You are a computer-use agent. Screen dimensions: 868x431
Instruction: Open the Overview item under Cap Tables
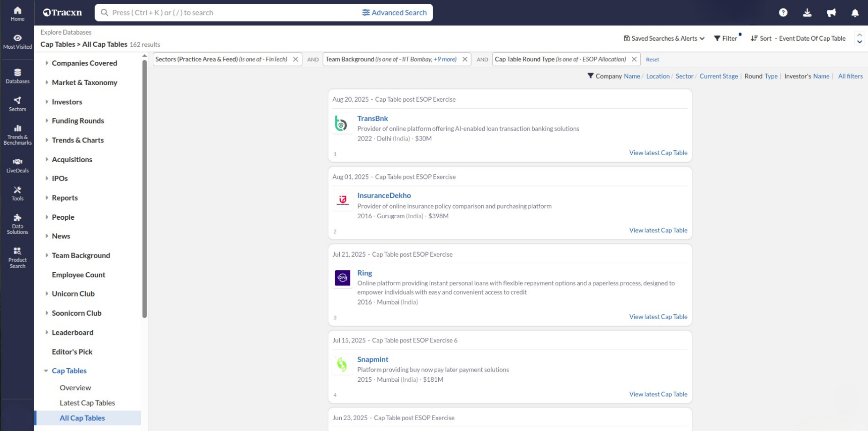click(x=75, y=388)
